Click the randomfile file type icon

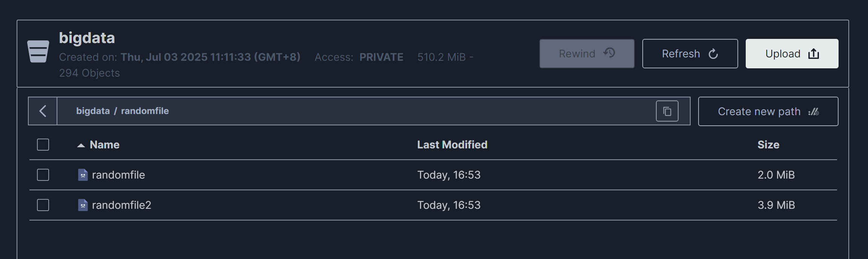coord(83,175)
